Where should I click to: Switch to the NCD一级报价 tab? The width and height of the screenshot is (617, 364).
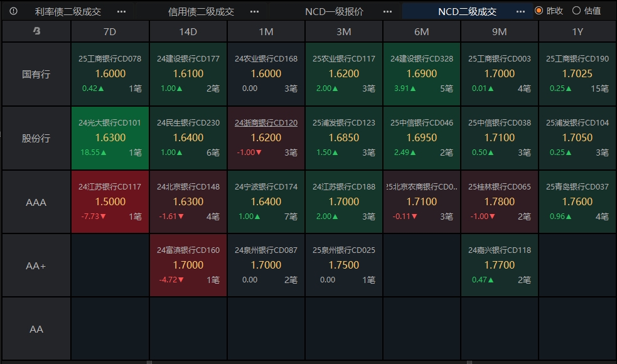pos(334,12)
